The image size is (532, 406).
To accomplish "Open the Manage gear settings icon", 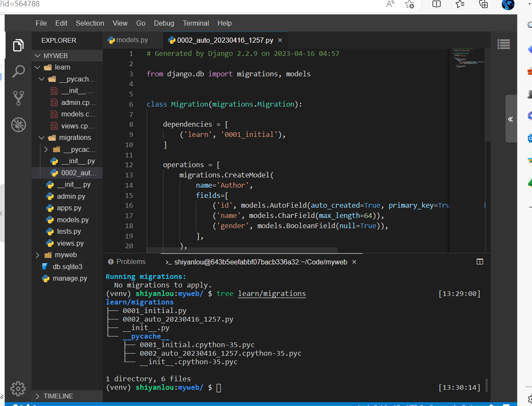I will coord(18,388).
